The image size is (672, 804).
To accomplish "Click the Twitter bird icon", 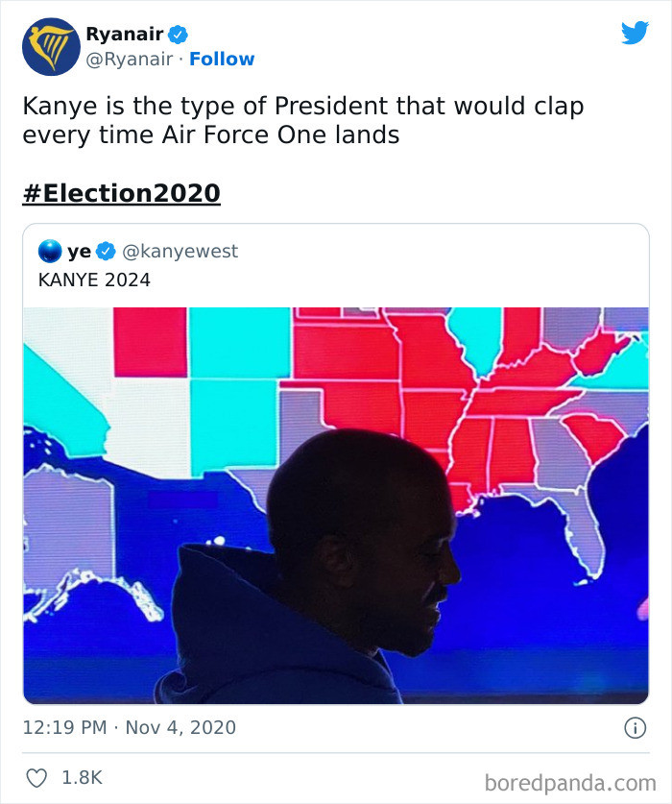I will click(634, 32).
